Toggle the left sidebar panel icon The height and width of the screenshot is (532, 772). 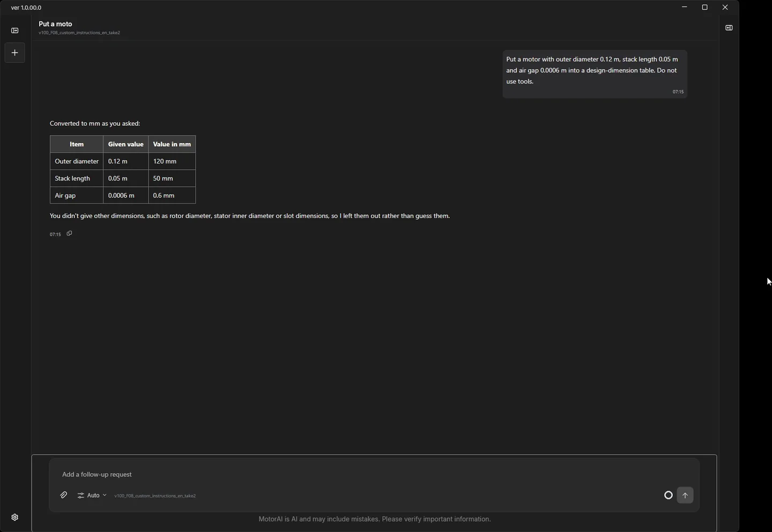tap(15, 31)
